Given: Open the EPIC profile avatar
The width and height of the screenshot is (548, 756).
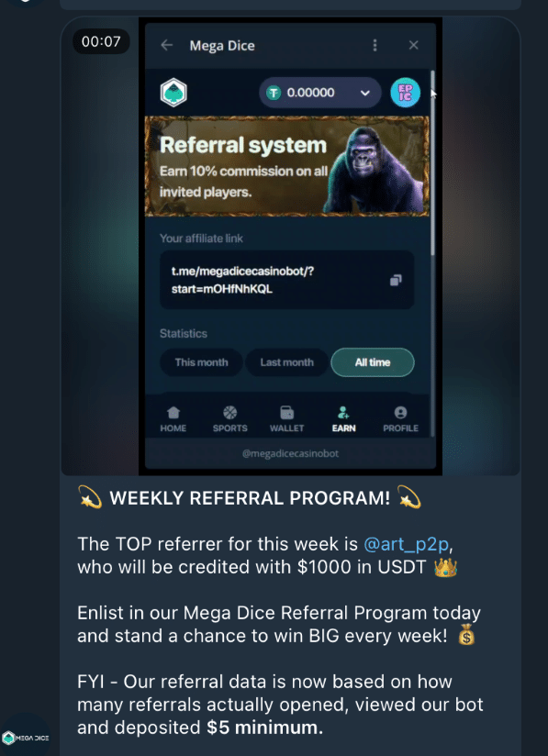Looking at the screenshot, I should click(405, 92).
